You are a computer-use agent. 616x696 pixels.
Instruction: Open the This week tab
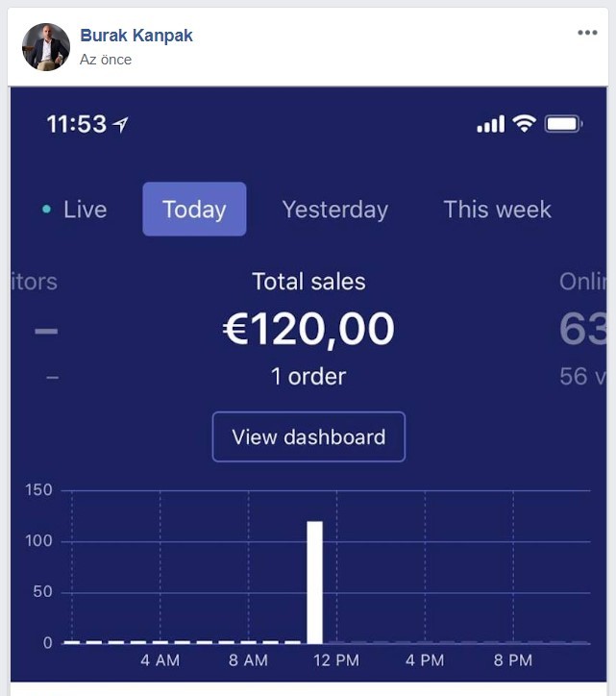pos(497,210)
